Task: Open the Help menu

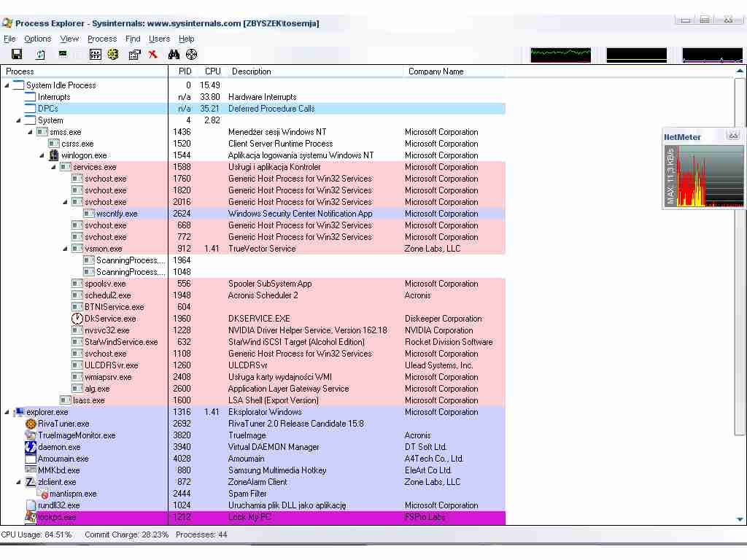Action: click(x=186, y=39)
